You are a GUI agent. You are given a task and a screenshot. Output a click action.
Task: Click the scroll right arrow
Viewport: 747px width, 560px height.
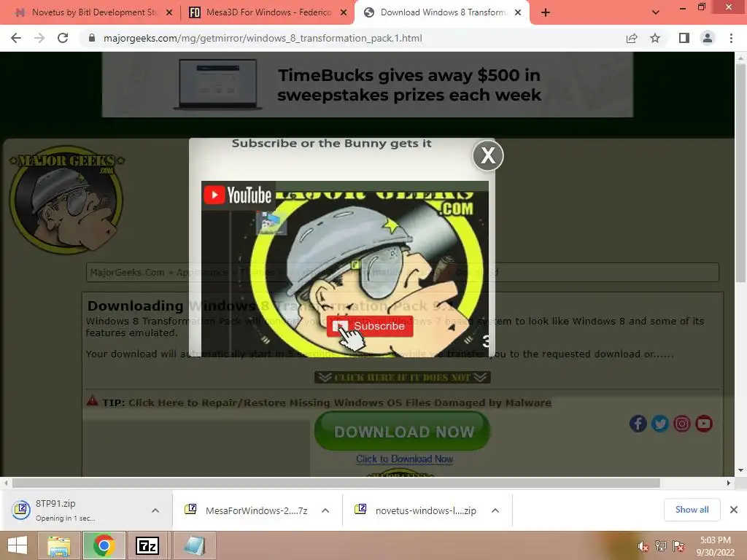coord(728,483)
